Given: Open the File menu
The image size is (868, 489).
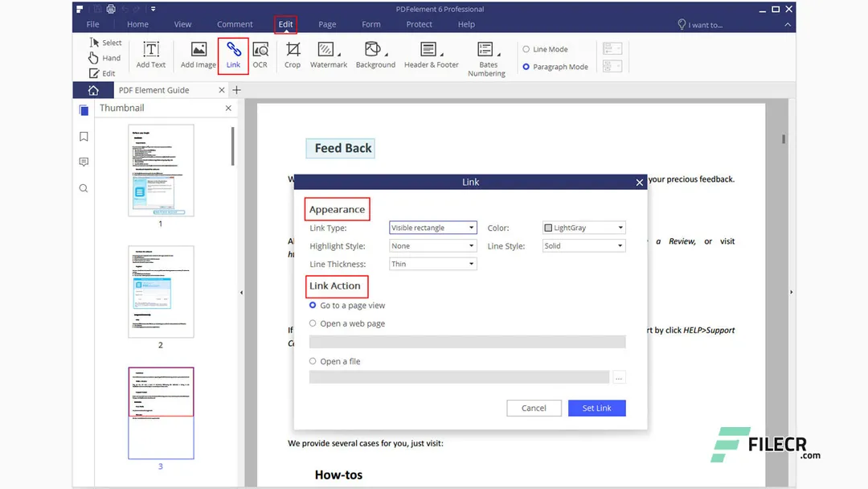Looking at the screenshot, I should (x=93, y=24).
